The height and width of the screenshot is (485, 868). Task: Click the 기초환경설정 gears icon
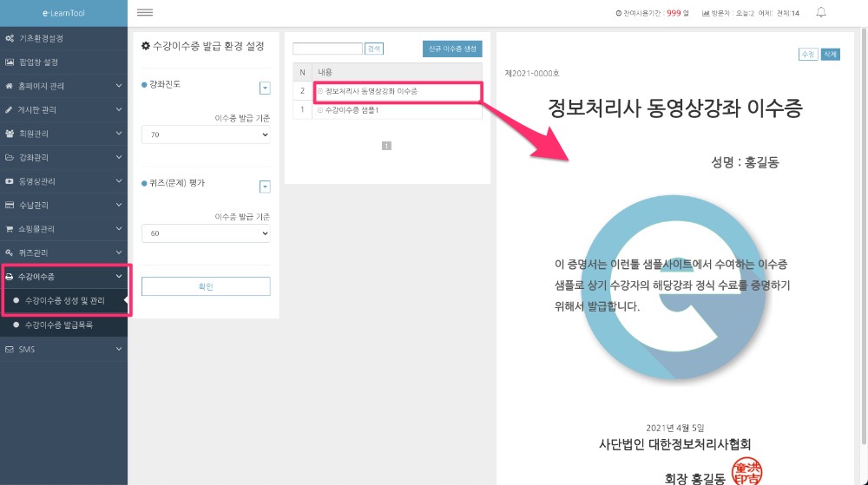[x=10, y=38]
